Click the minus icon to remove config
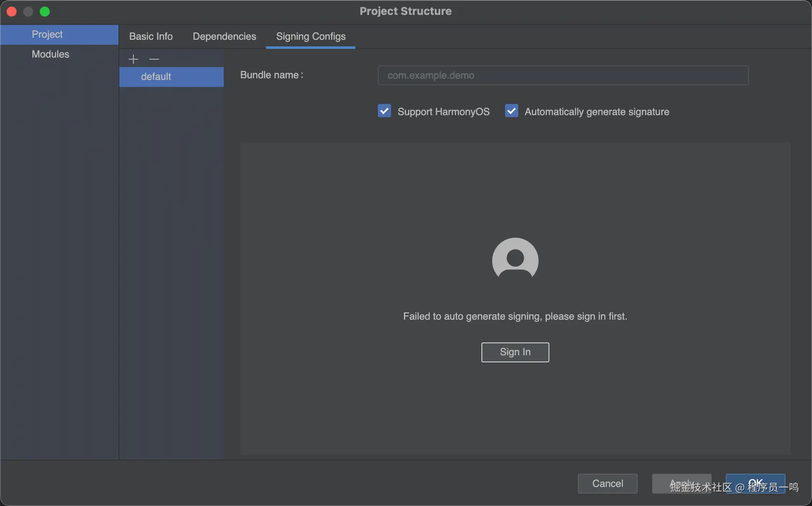812x506 pixels. [154, 59]
